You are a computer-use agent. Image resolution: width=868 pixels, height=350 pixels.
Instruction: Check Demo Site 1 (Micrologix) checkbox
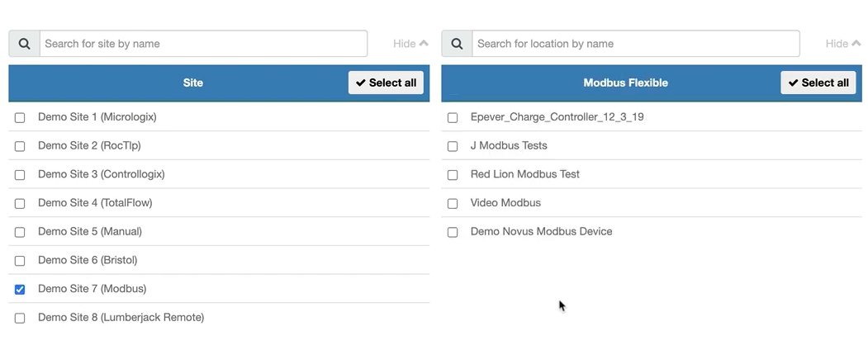[x=20, y=117]
